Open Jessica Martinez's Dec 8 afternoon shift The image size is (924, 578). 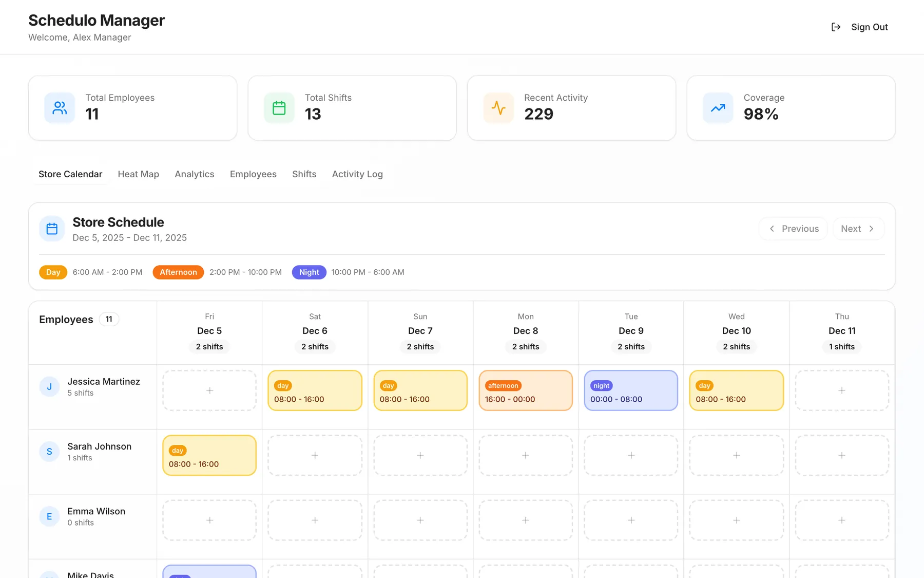click(x=526, y=390)
